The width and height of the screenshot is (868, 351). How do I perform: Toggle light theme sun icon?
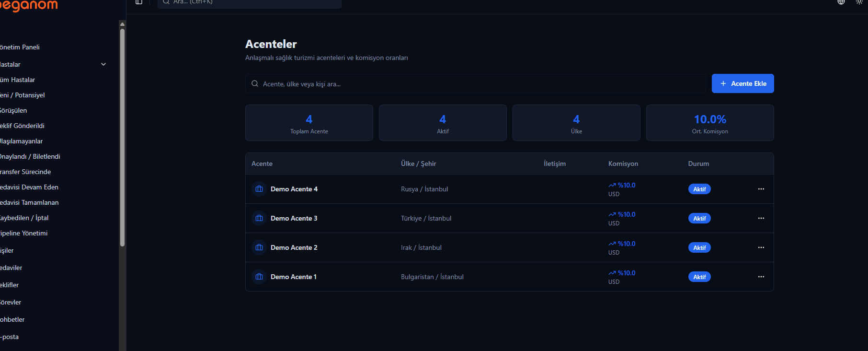[859, 2]
